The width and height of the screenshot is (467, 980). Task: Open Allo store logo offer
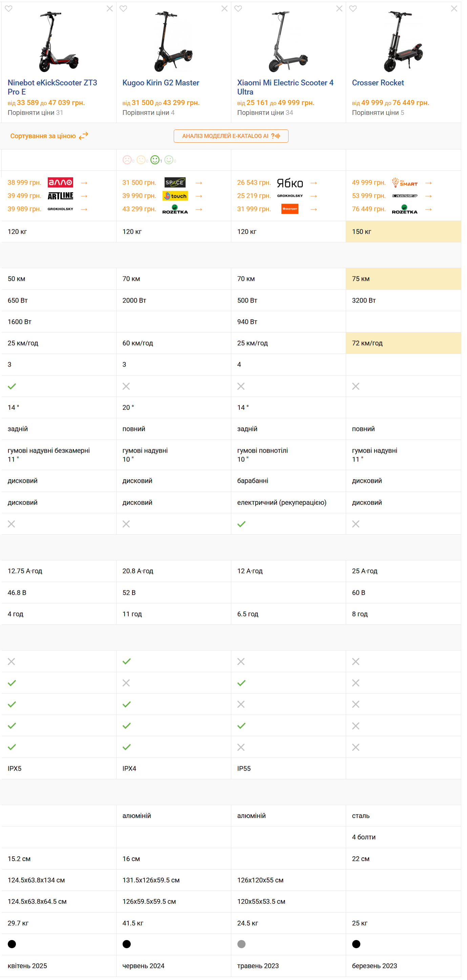[x=61, y=183]
